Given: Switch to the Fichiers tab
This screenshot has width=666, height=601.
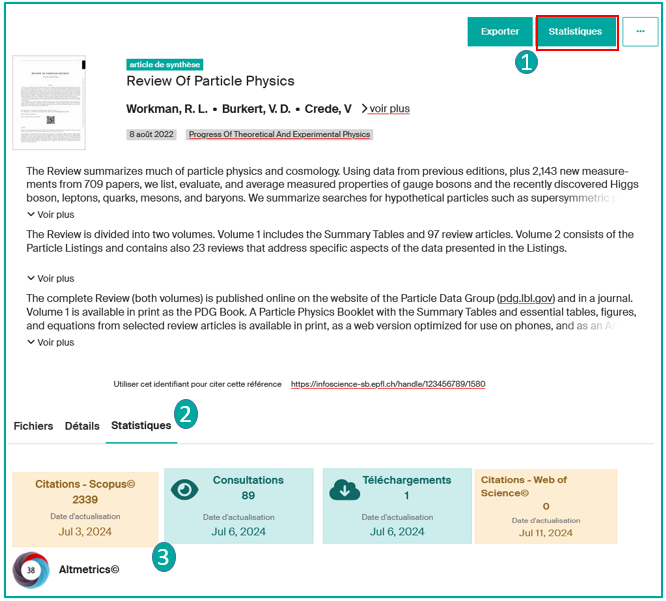Looking at the screenshot, I should [33, 426].
